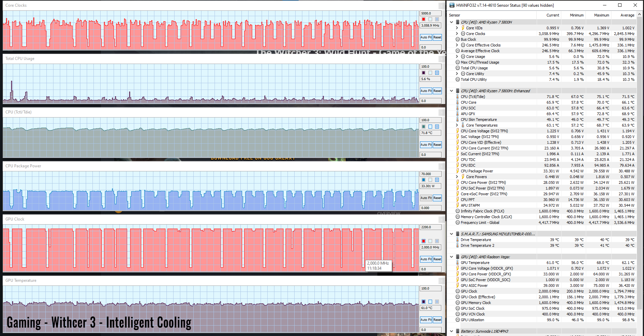Viewport: 644px width, 336px height.
Task: Click the clock icon next to GPU Utilization
Action: point(458,320)
